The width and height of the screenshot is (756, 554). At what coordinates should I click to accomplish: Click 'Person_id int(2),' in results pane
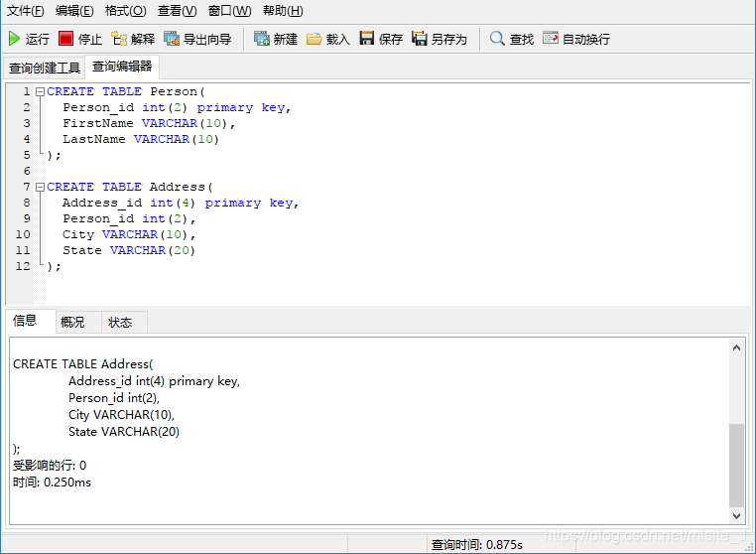[x=114, y=398]
